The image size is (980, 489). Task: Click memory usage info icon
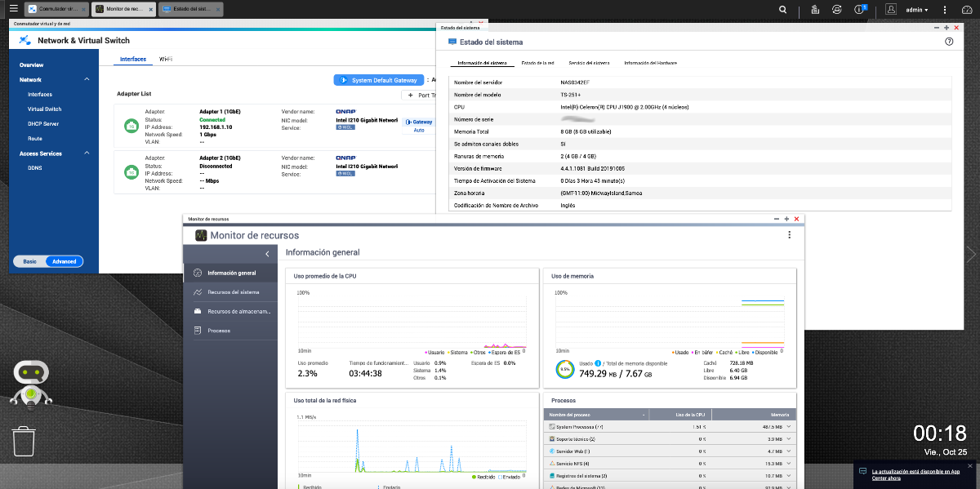[598, 363]
